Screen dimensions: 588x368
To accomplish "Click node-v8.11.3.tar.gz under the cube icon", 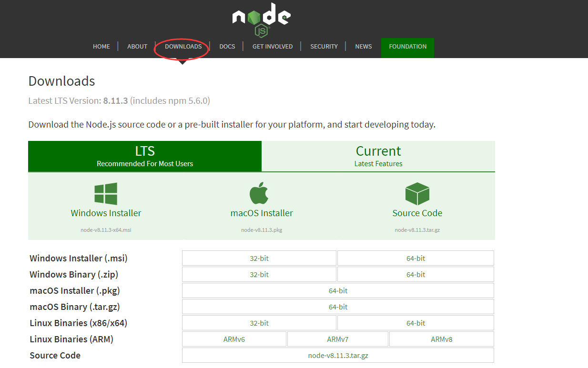I will coord(417,230).
